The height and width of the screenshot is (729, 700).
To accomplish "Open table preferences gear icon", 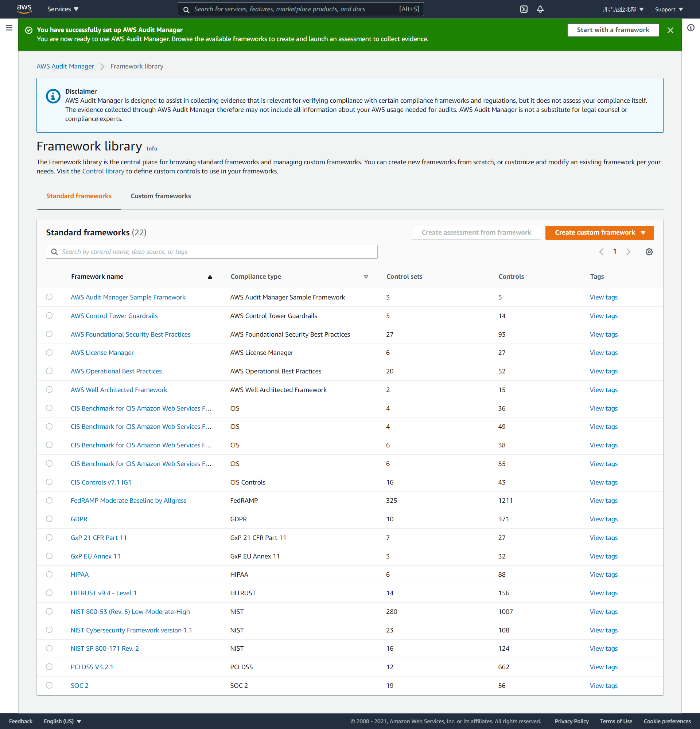I will click(649, 252).
